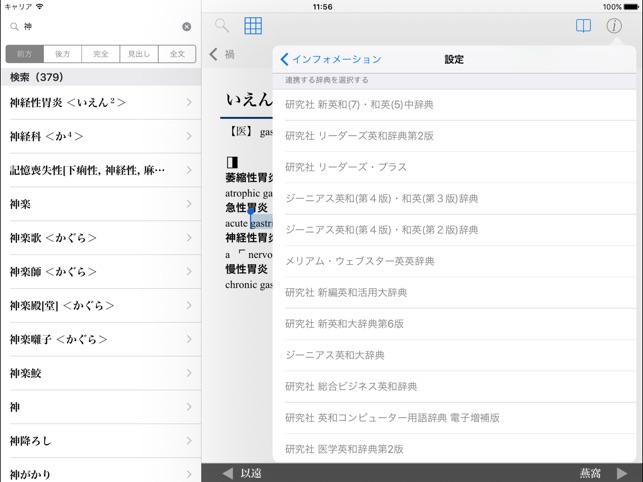The width and height of the screenshot is (643, 482).
Task: Select 研究社 新英和(7)・和英(5)中辞典
Action: coord(454,105)
